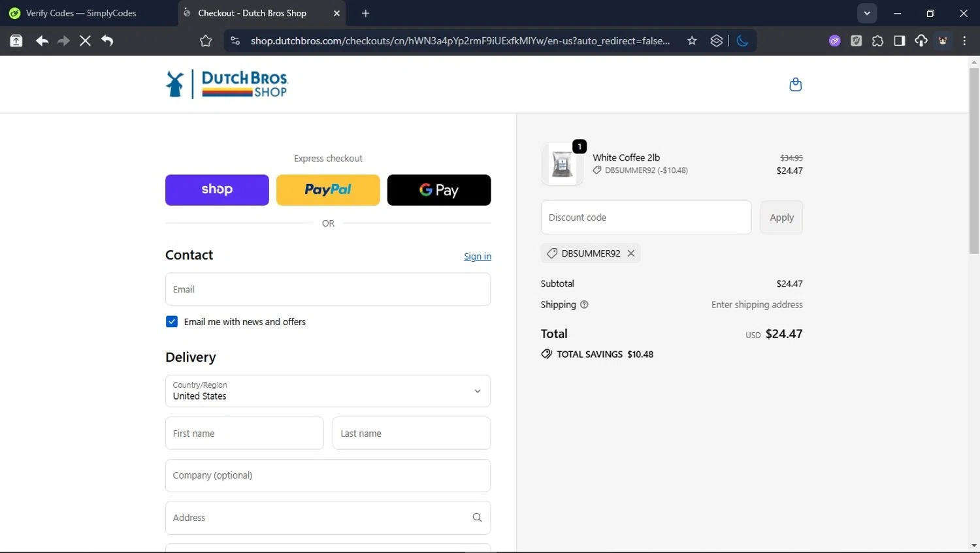This screenshot has height=553, width=980.
Task: Focus the Discount code input field
Action: click(646, 217)
